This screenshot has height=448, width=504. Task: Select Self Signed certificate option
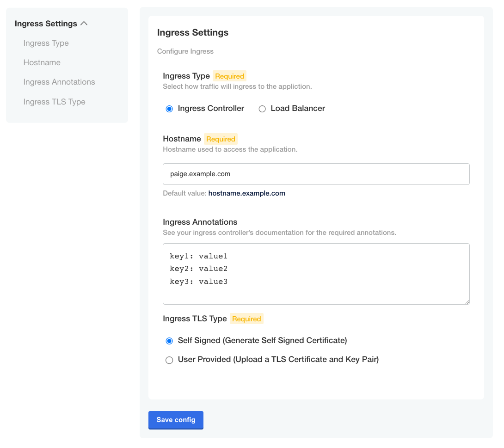point(169,341)
